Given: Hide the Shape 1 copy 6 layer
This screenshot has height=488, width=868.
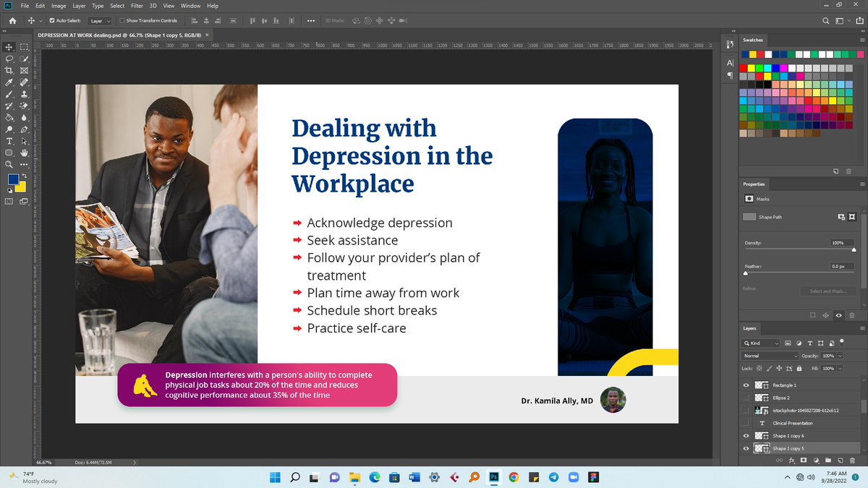Looking at the screenshot, I should (x=746, y=436).
